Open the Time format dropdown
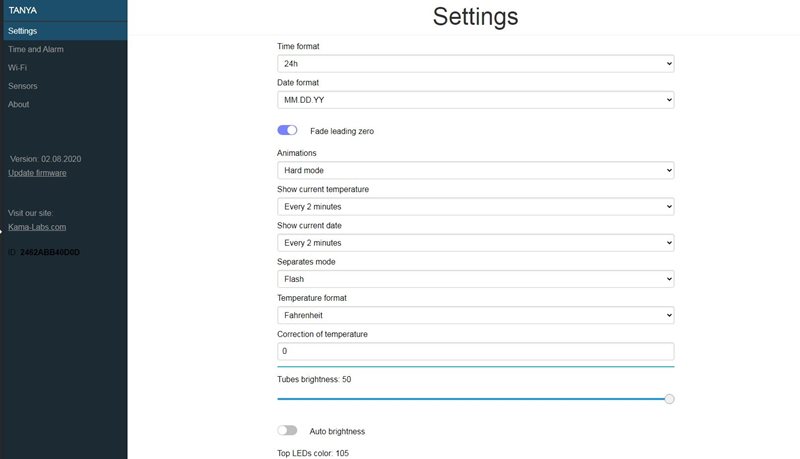The height and width of the screenshot is (459, 800). pyautogui.click(x=476, y=64)
